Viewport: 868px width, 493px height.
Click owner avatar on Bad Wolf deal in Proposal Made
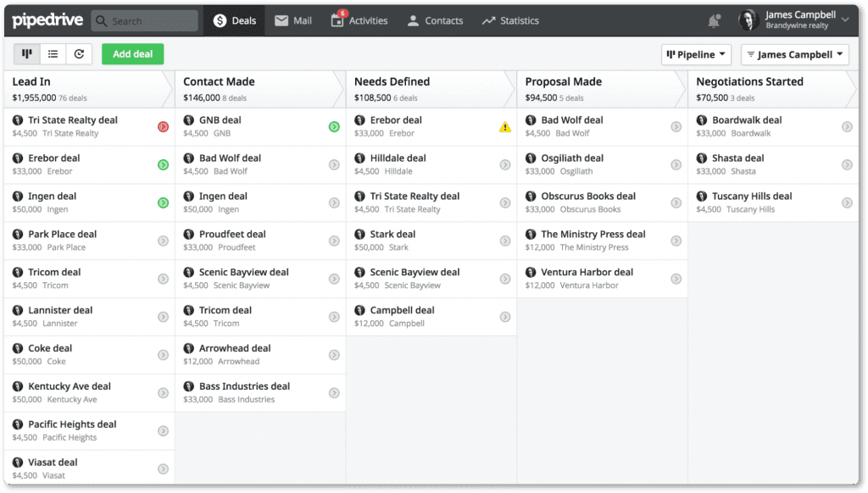click(531, 120)
